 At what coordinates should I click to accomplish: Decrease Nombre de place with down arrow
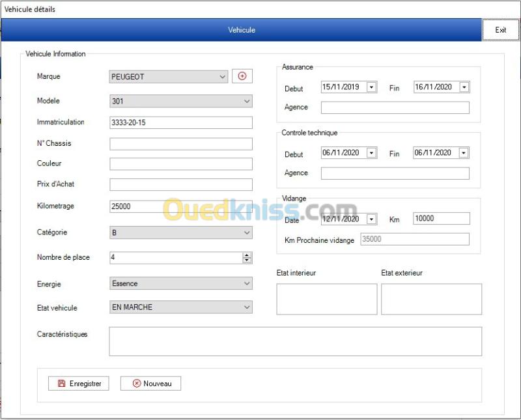click(x=247, y=260)
